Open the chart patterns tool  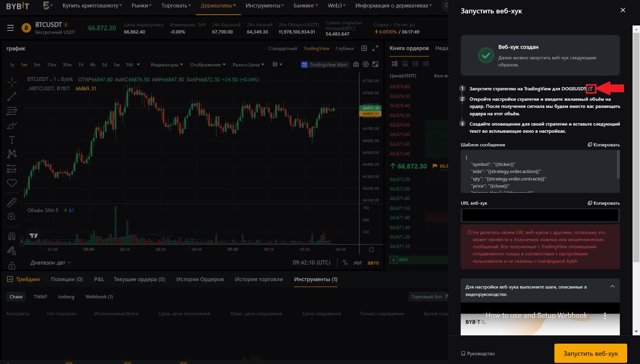click(12, 154)
